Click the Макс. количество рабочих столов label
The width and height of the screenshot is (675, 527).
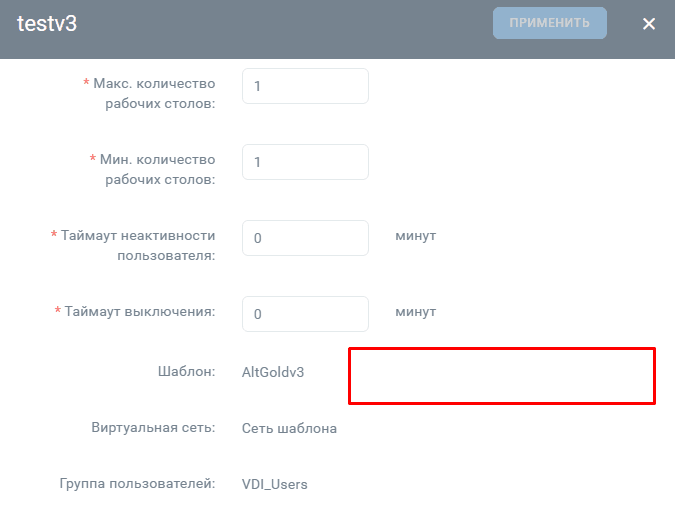153,94
